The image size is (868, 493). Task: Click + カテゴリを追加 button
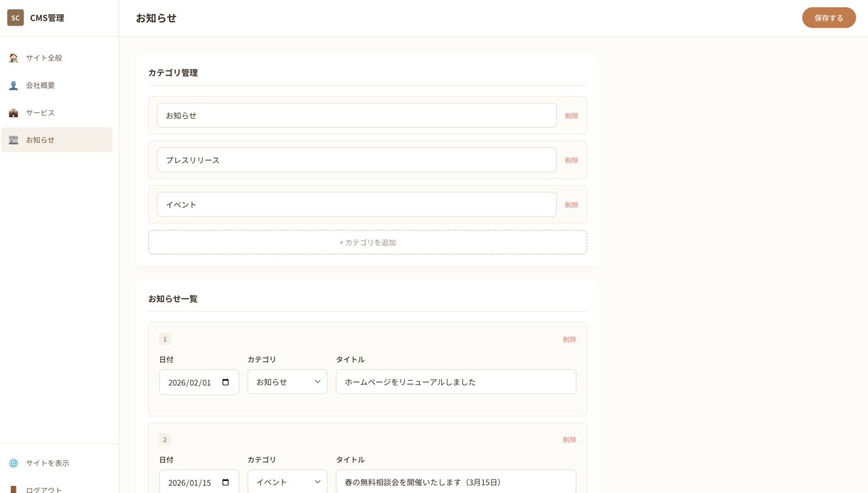[x=368, y=243]
